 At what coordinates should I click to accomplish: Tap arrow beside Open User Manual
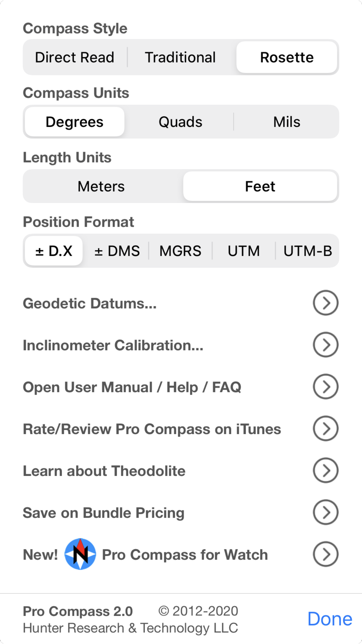click(326, 387)
